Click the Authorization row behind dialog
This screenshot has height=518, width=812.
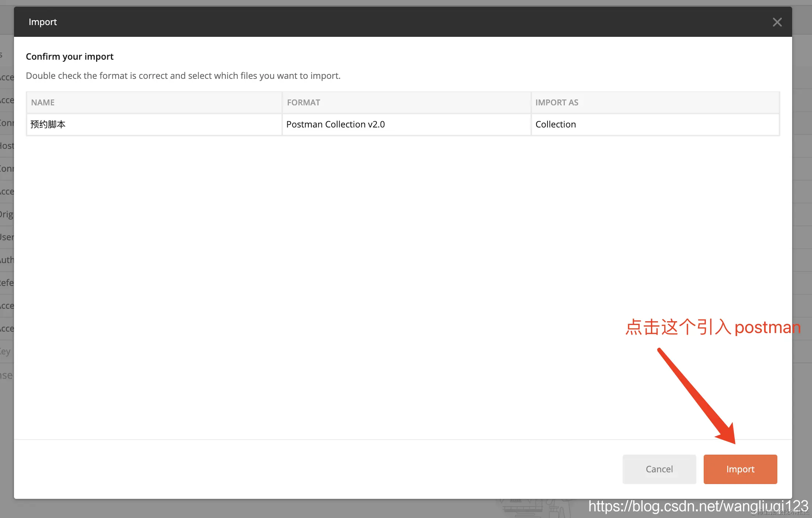coord(7,260)
